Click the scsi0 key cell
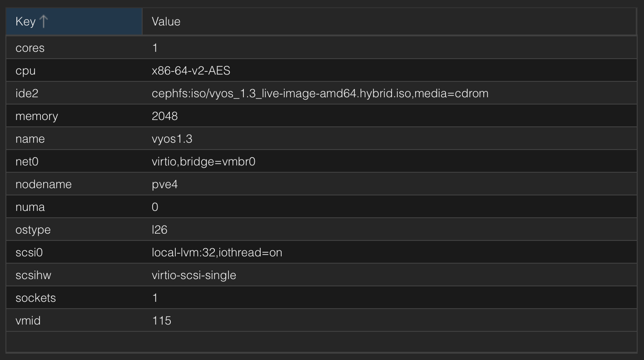644x360 pixels. [x=29, y=252]
